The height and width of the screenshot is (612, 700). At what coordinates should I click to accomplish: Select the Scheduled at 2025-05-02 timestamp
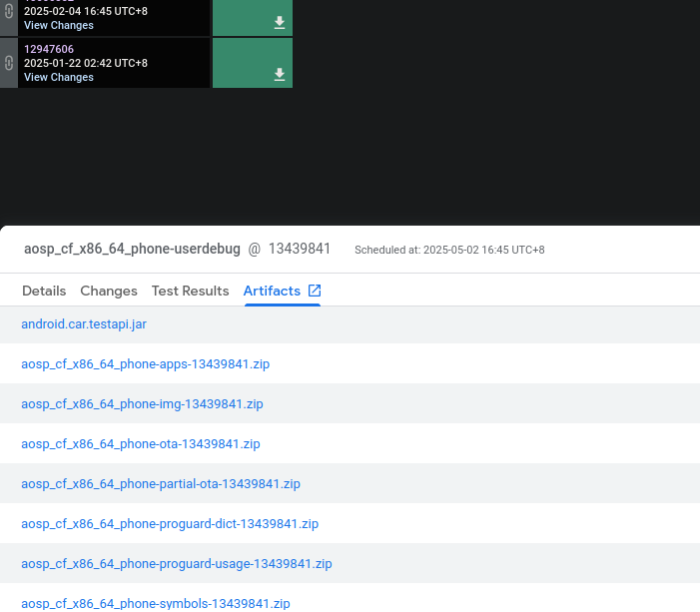pos(449,250)
